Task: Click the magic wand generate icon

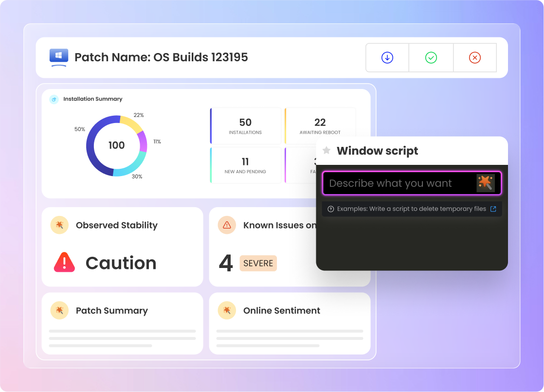Action: pyautogui.click(x=486, y=183)
